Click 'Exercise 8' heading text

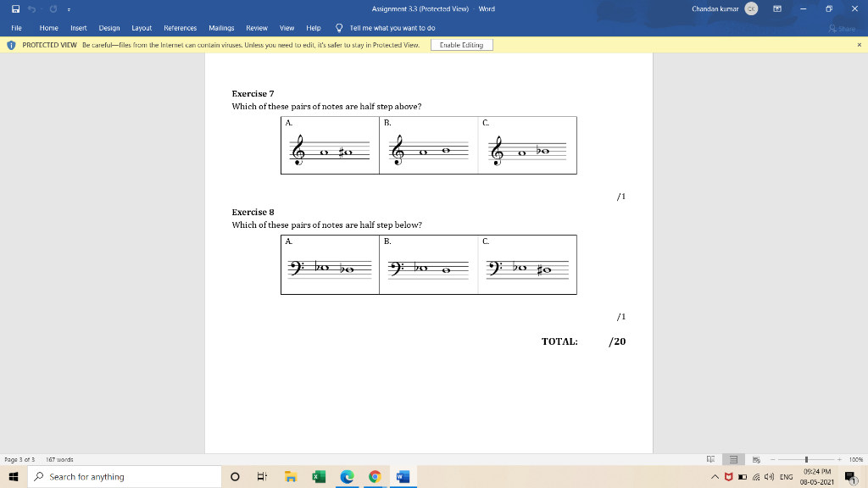[253, 212]
